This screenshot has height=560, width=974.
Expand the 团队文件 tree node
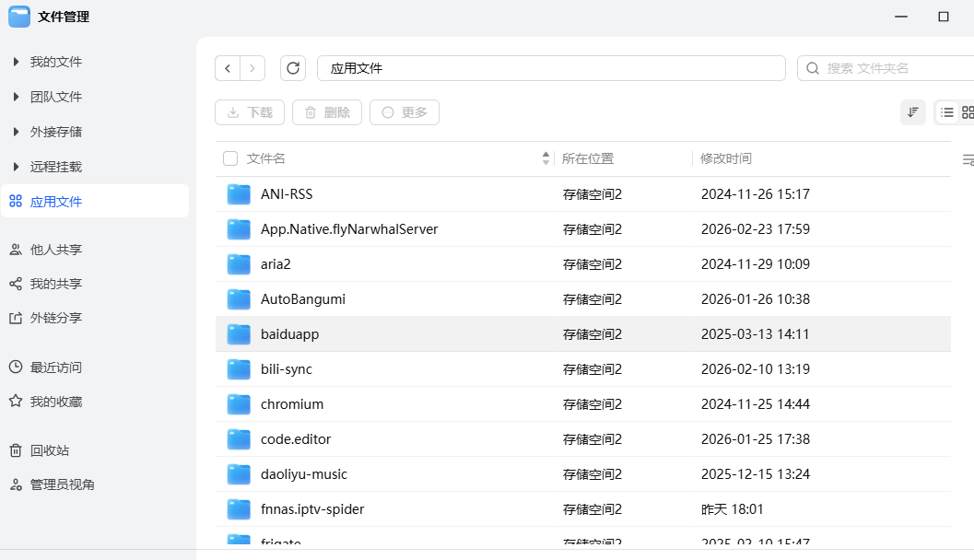[x=17, y=96]
